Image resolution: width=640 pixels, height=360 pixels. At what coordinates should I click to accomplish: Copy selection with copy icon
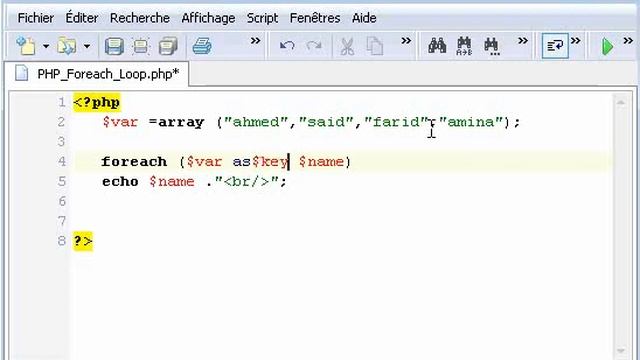click(375, 46)
